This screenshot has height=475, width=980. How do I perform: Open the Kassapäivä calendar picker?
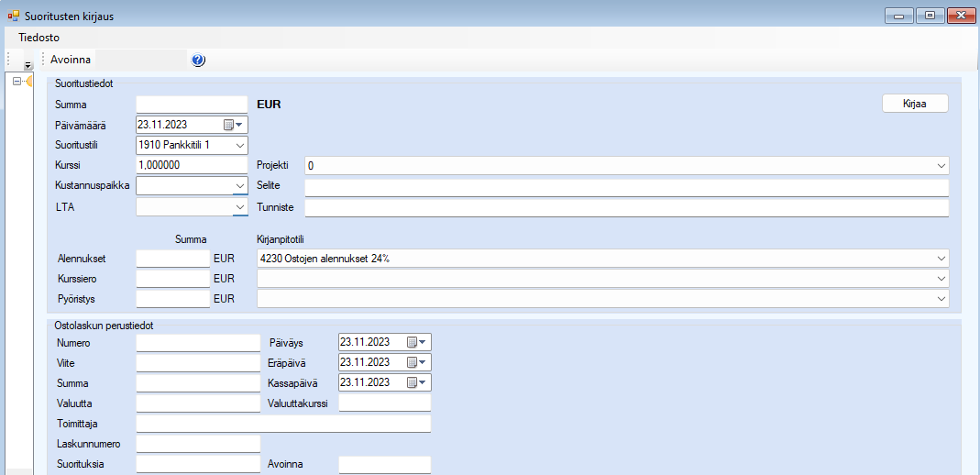pyautogui.click(x=417, y=382)
